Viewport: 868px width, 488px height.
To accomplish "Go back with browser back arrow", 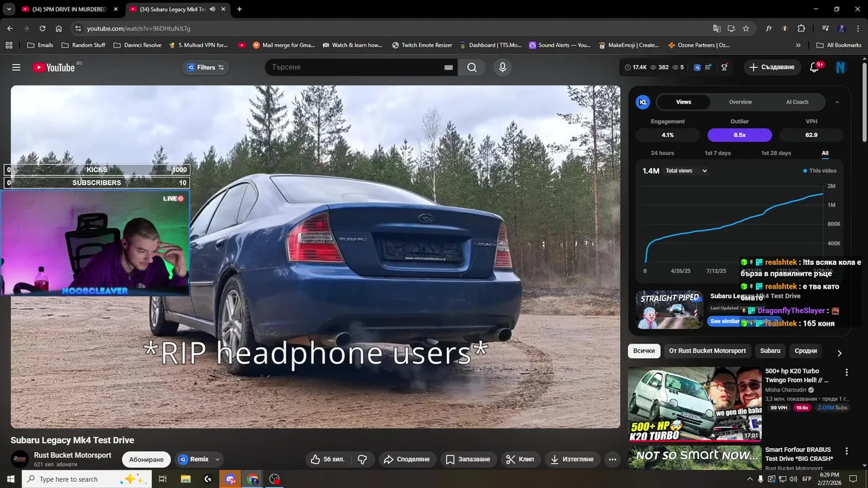I will pyautogui.click(x=9, y=28).
